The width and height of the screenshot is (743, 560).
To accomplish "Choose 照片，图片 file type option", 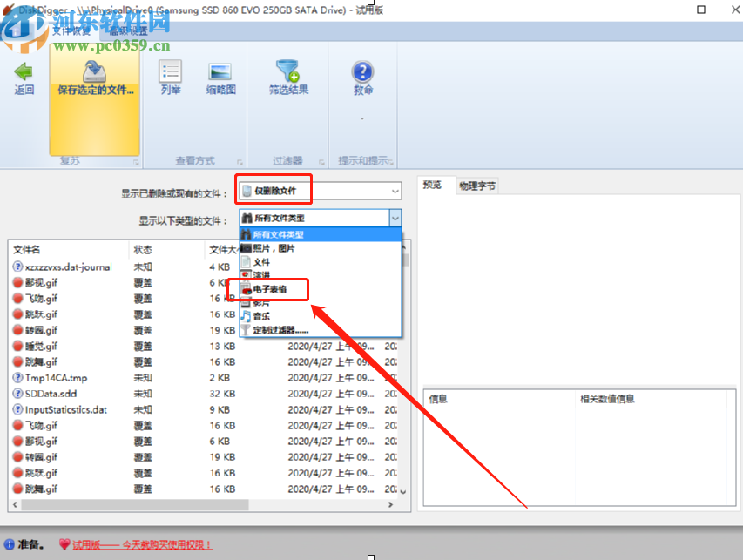I will point(321,248).
